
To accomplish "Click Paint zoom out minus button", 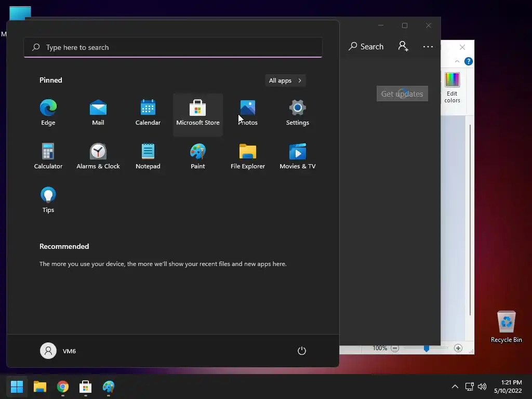I will (395, 348).
